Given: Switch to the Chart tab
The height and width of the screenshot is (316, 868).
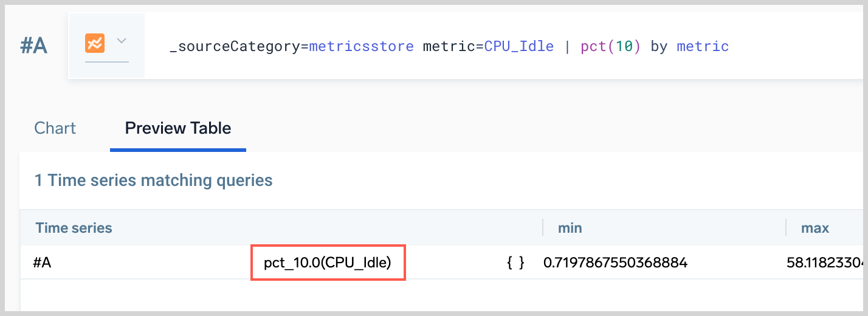Looking at the screenshot, I should click(55, 128).
